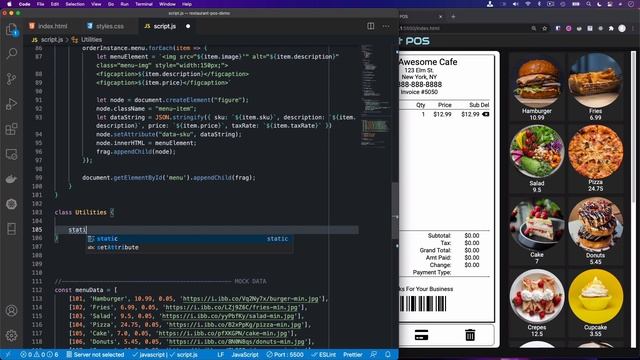
Task: Open the Explorer view in activity bar
Action: point(11,29)
